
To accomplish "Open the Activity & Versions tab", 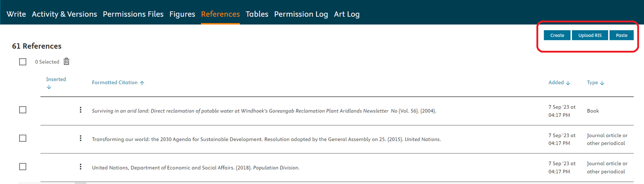I will (64, 14).
